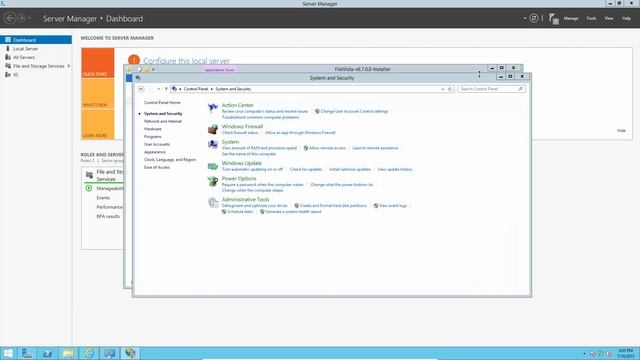
Task: Click the Dashboard icon in the sidebar
Action: (8, 40)
